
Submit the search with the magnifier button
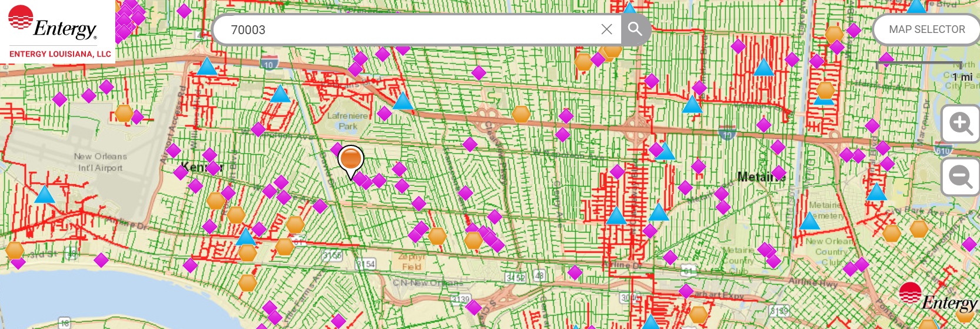click(635, 29)
